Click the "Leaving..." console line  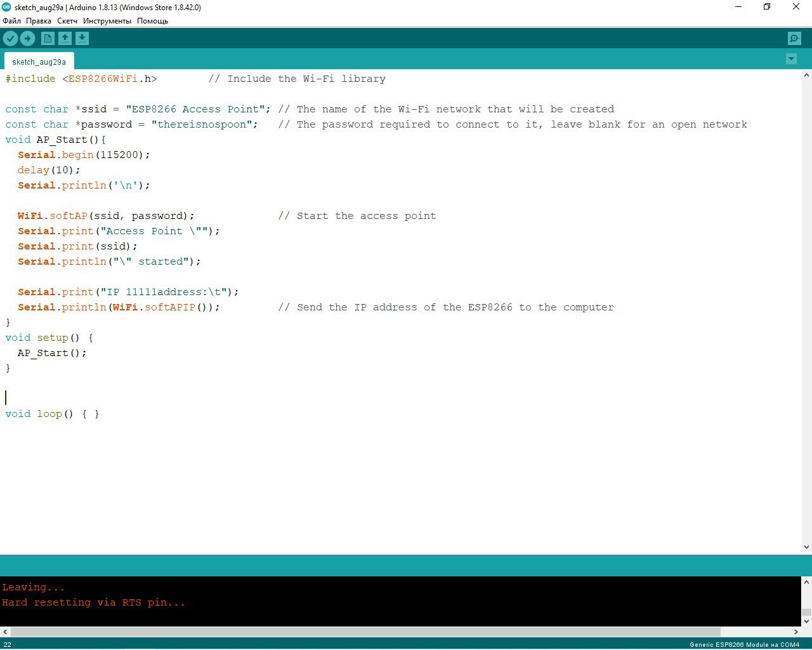tap(33, 587)
